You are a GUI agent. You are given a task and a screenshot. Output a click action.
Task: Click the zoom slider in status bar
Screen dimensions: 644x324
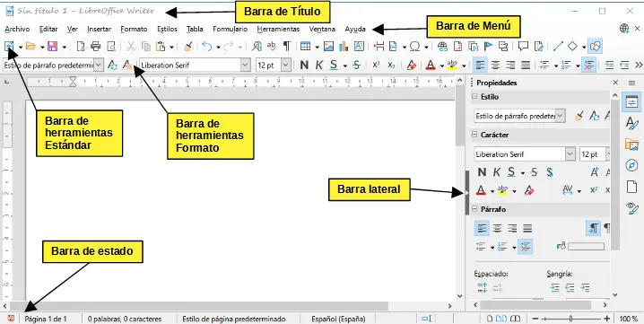(570, 319)
